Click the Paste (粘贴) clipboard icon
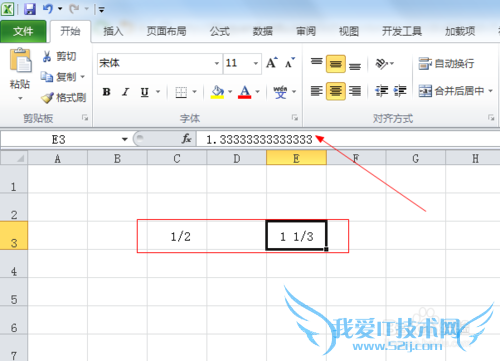The height and width of the screenshot is (361, 500). click(x=20, y=60)
